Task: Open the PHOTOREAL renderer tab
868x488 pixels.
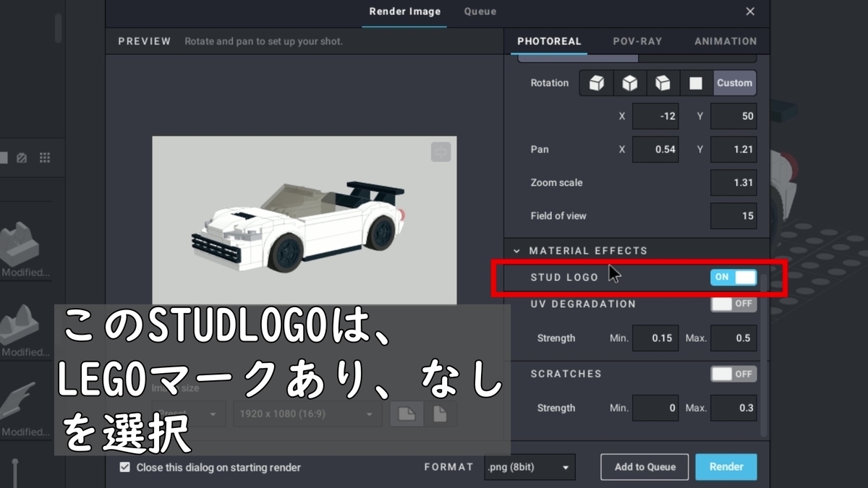Action: click(549, 41)
